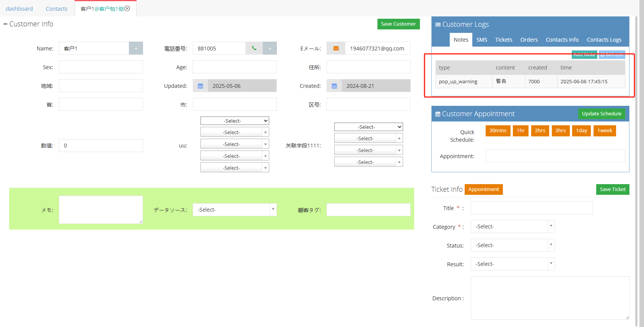Click the Save Ticket button
This screenshot has height=327, width=644.
point(613,189)
